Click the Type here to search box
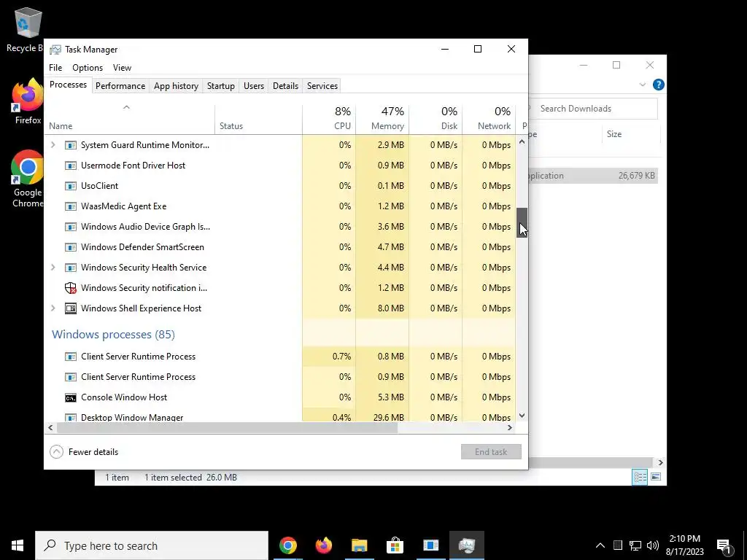Image resolution: width=747 pixels, height=560 pixels. 152,545
